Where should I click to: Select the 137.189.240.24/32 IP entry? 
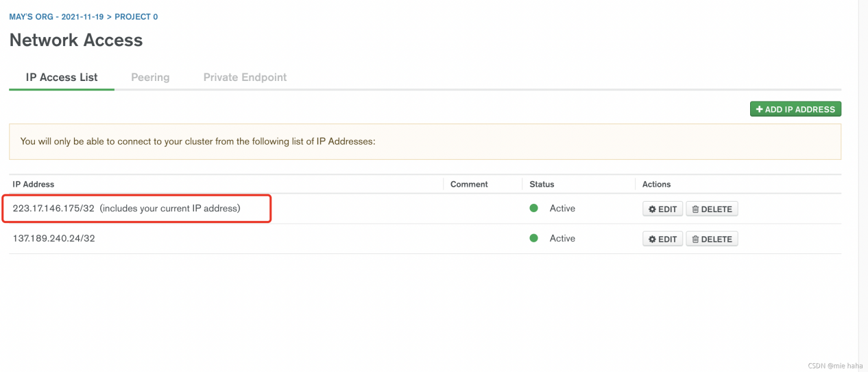pos(53,239)
